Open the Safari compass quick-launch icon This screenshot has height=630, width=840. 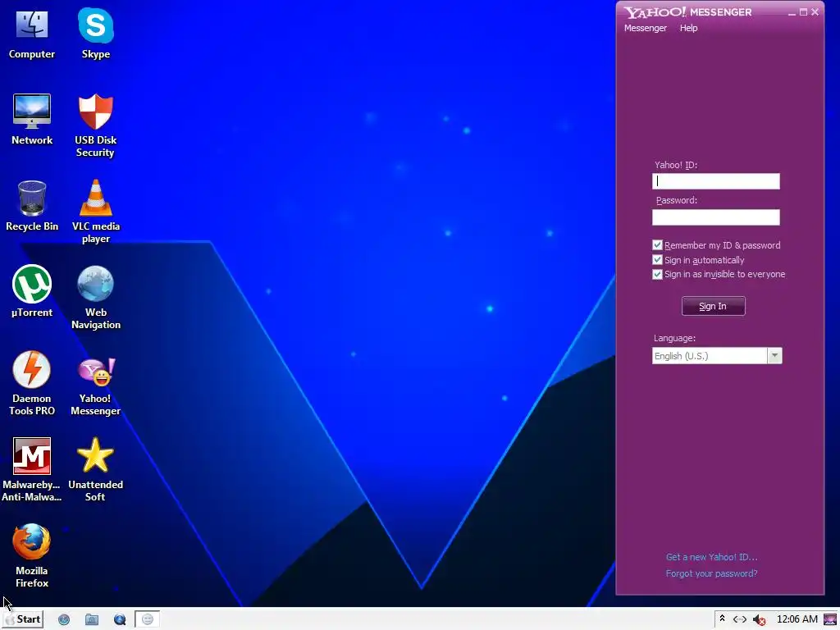64,620
